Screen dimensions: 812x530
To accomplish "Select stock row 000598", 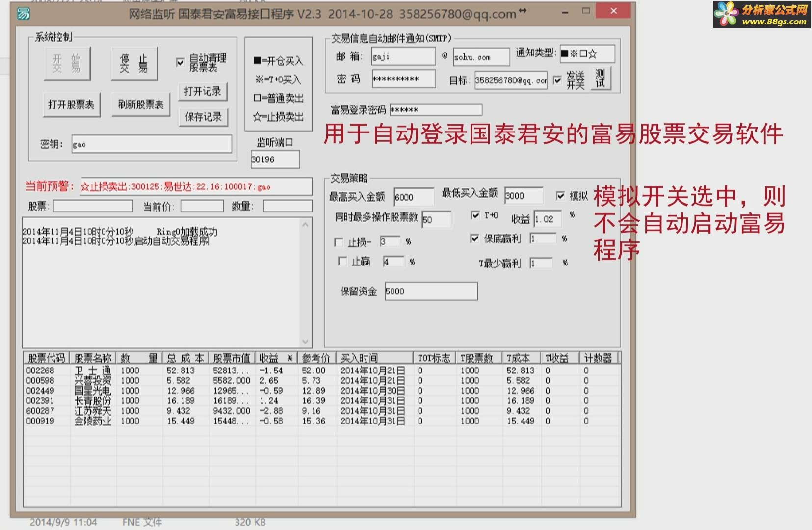I will tap(322, 380).
